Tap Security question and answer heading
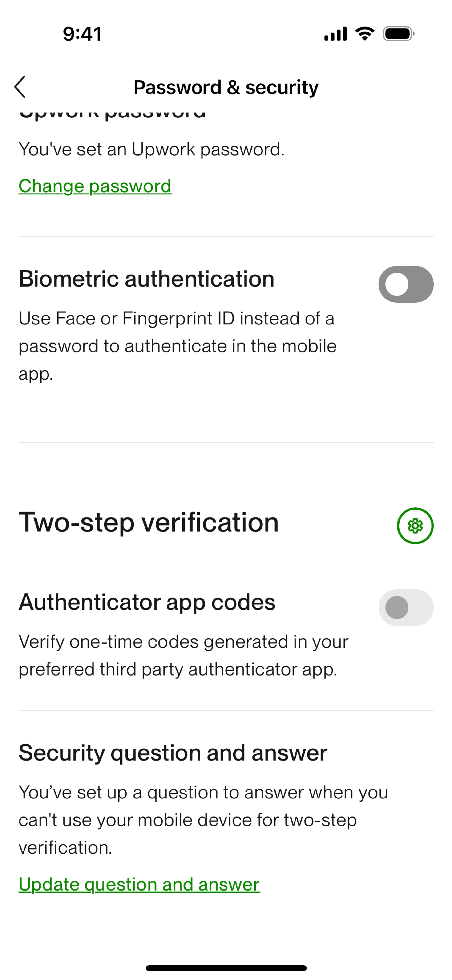 [x=173, y=753]
